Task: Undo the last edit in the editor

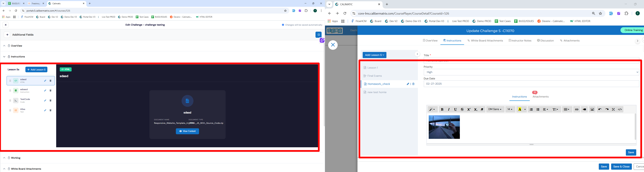Action: pyautogui.click(x=600, y=110)
